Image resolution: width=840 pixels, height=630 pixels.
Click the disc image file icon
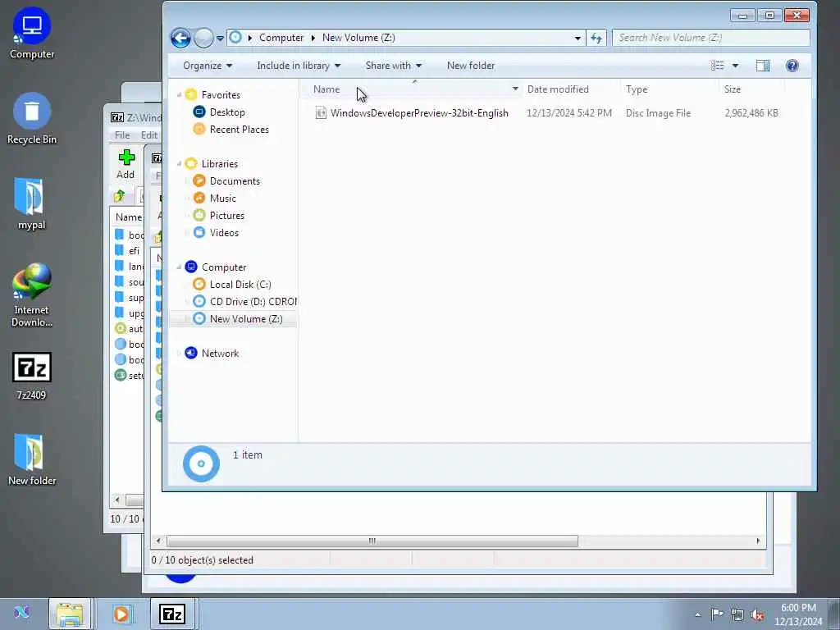tap(321, 112)
